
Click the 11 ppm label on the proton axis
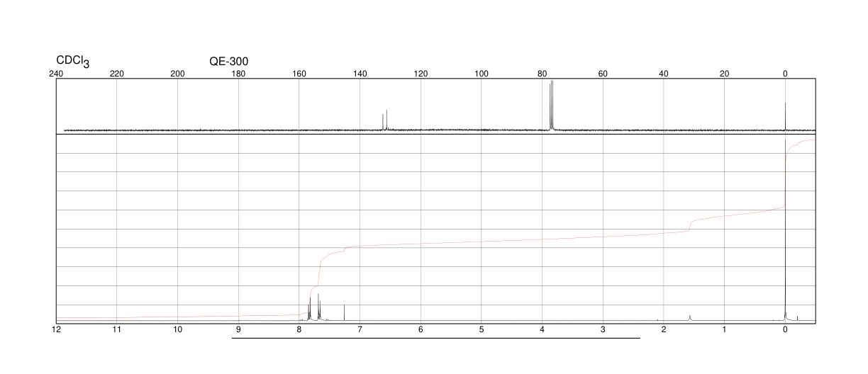[x=117, y=330]
